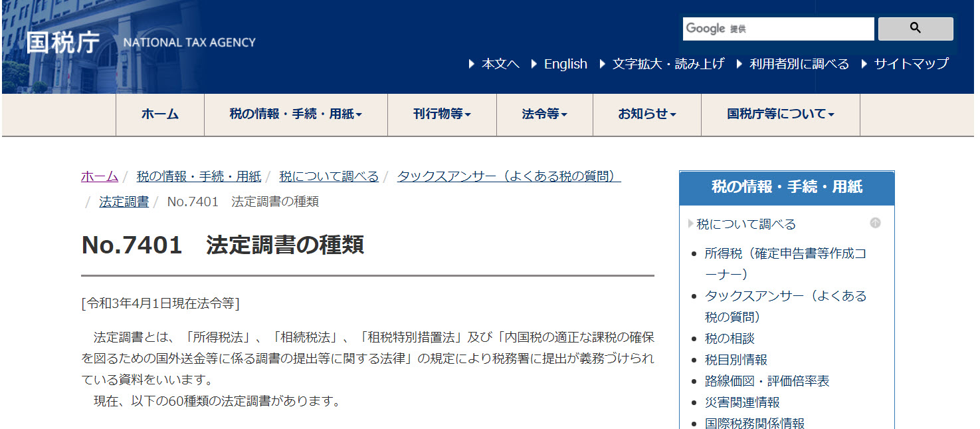Go to ホーム in the main navigation
Image resolution: width=980 pixels, height=429 pixels.
[x=160, y=114]
